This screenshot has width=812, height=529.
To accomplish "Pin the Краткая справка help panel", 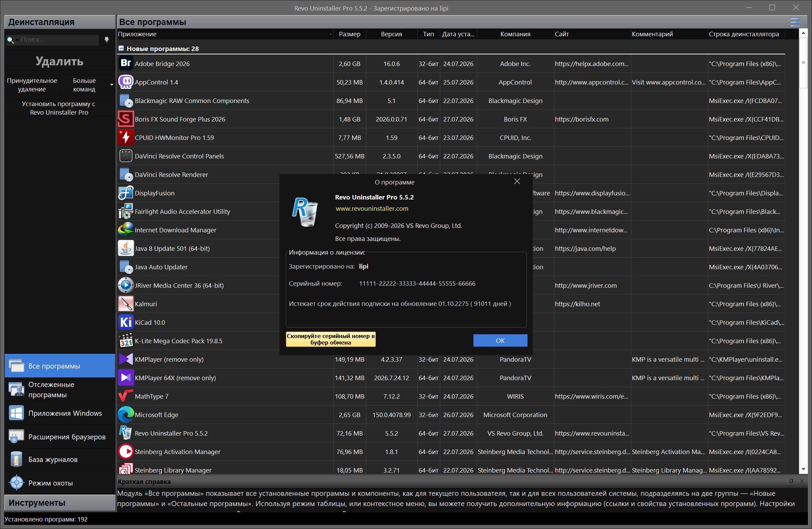I will click(x=791, y=481).
